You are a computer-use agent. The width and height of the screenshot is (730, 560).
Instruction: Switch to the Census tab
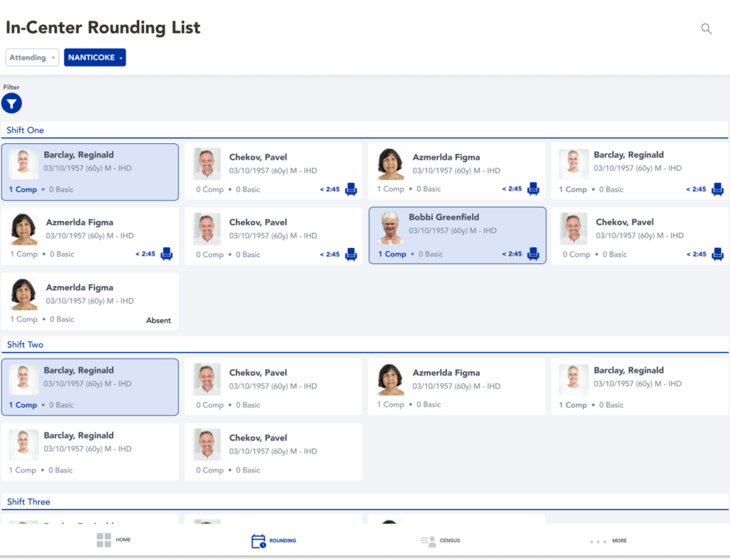tap(440, 541)
